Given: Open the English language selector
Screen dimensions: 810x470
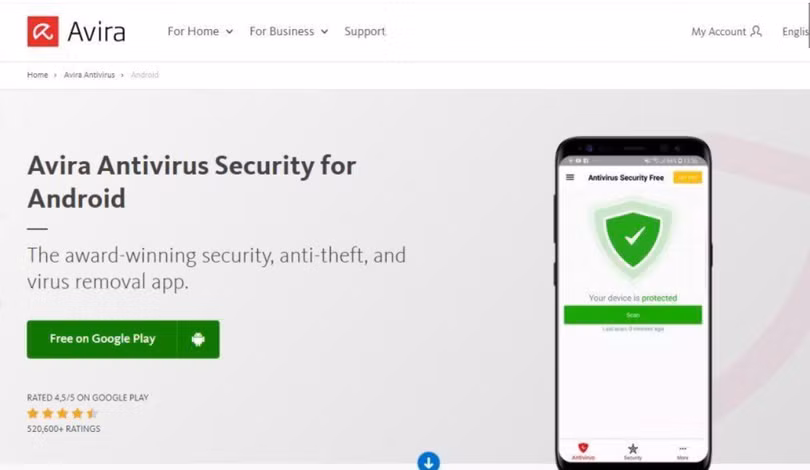Looking at the screenshot, I should click(796, 32).
